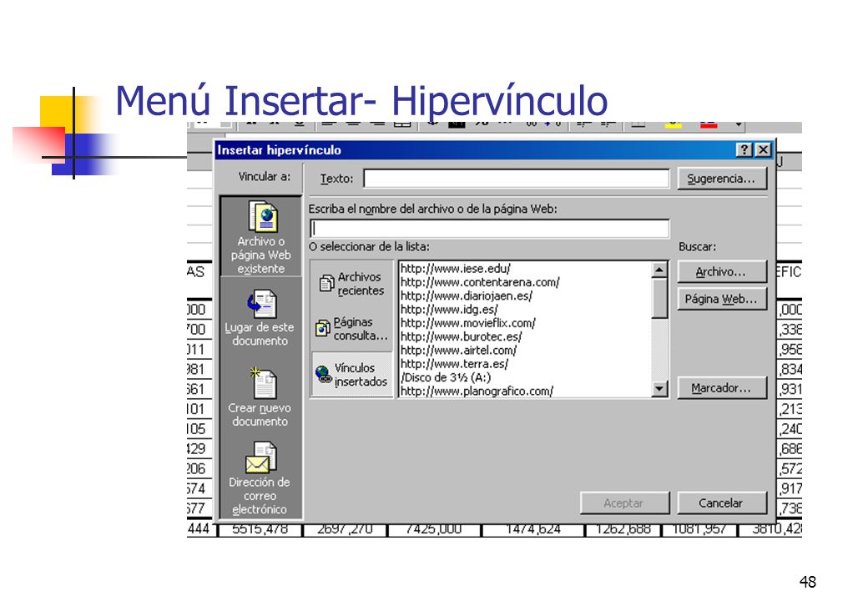Choose Dirección de correo electrónico icon
Viewport: 868px width, 601px height.
[x=260, y=478]
